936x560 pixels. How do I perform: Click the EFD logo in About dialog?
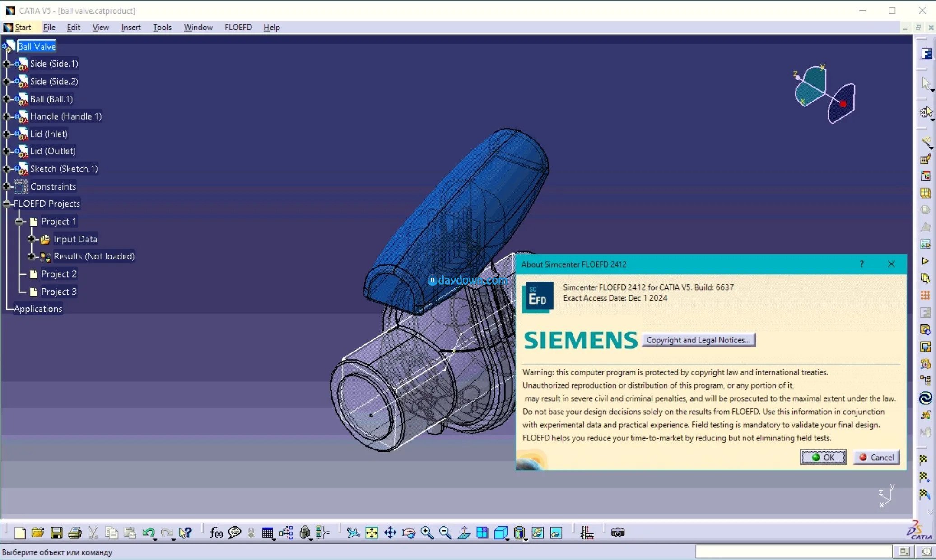click(x=538, y=297)
